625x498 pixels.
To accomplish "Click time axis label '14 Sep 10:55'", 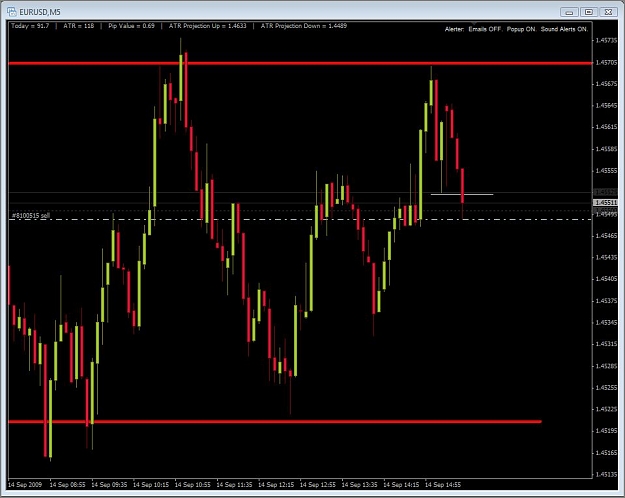I will [x=193, y=485].
